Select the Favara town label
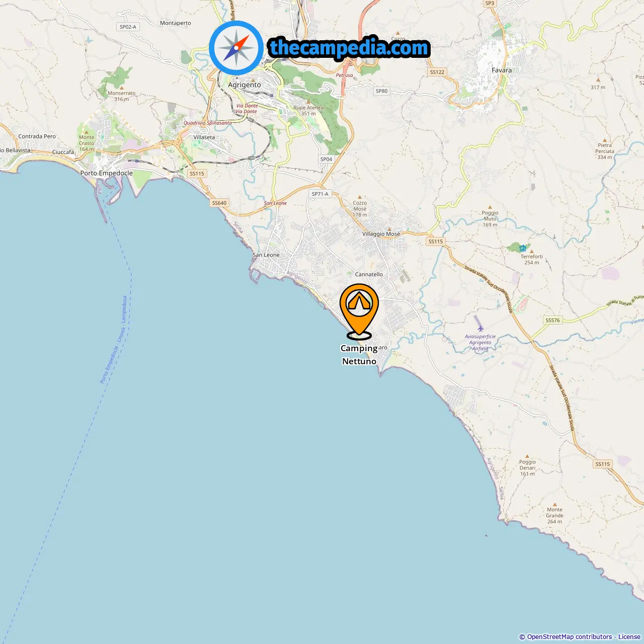This screenshot has width=644, height=644. [x=502, y=70]
